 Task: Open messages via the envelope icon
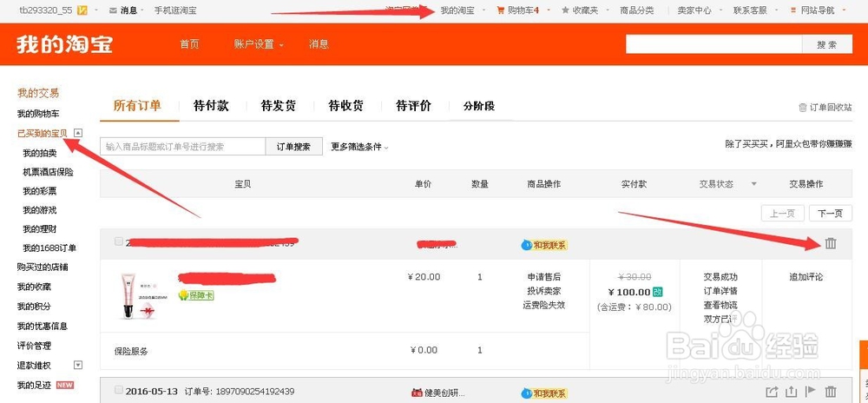[x=113, y=10]
